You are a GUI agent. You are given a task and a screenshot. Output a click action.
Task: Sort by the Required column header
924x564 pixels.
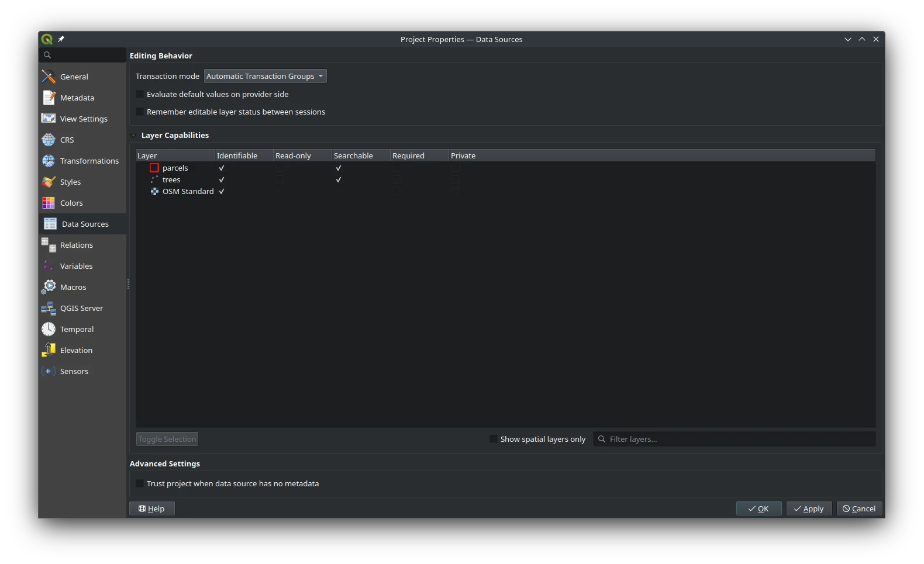pyautogui.click(x=419, y=155)
